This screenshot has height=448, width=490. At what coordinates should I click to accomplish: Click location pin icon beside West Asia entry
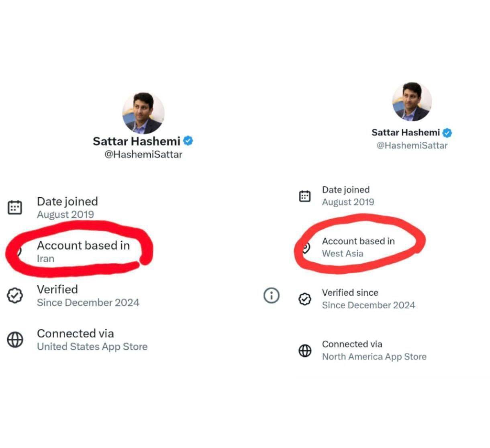(306, 248)
